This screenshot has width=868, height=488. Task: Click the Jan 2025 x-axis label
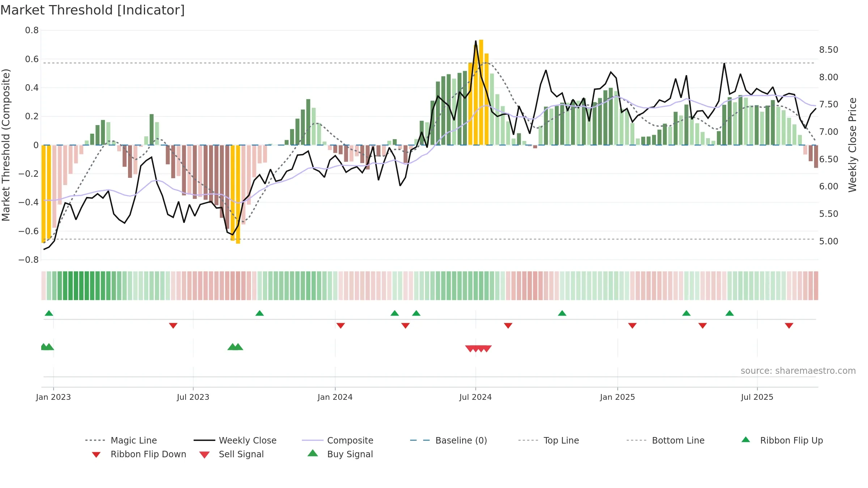coord(618,397)
